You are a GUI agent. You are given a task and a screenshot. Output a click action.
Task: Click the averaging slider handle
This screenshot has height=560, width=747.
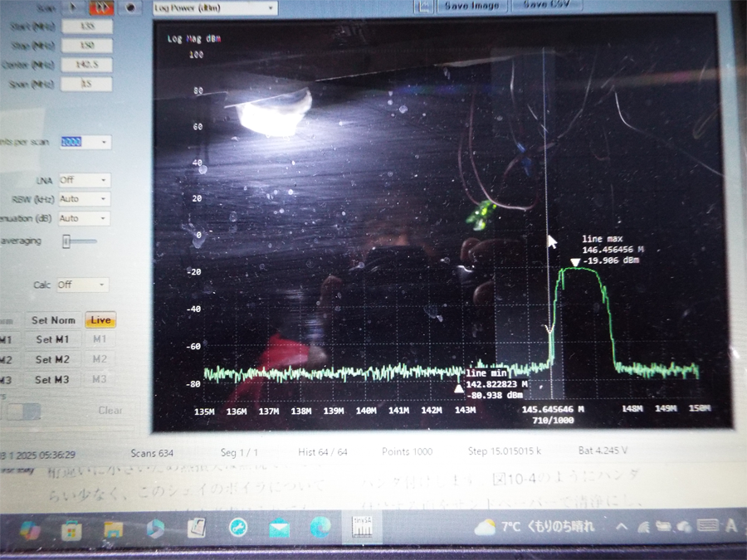click(66, 241)
